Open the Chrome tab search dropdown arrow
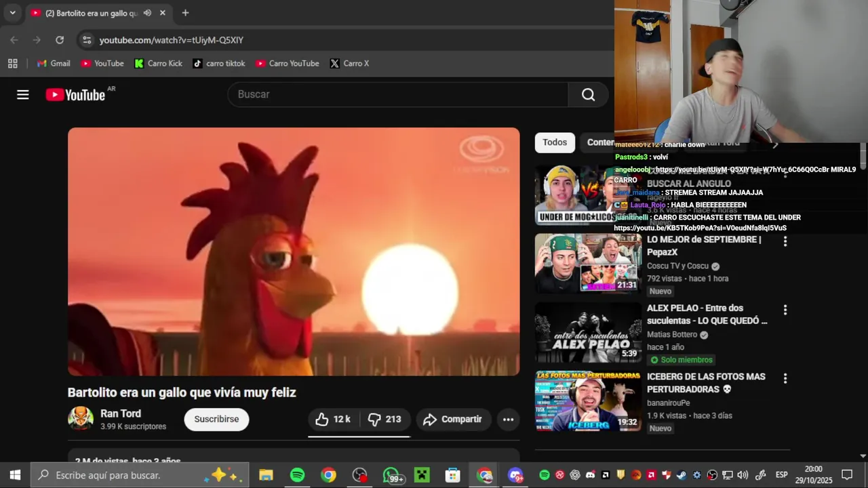The height and width of the screenshot is (488, 868). pos(12,13)
